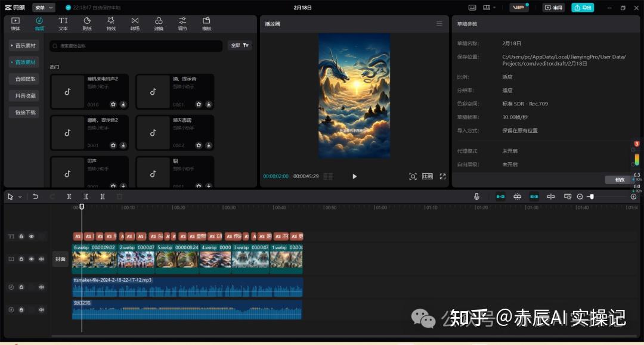Favorite the 座机来电铃声2 sound effect
Viewport: 644px width, 345px height.
(113, 104)
